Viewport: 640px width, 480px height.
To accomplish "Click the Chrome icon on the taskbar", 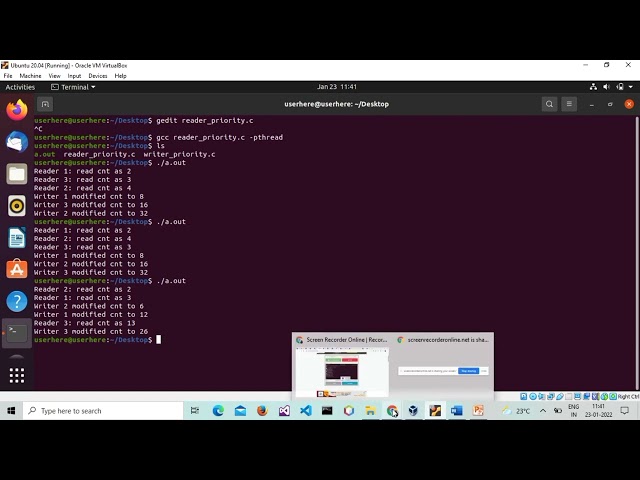I will click(x=392, y=411).
